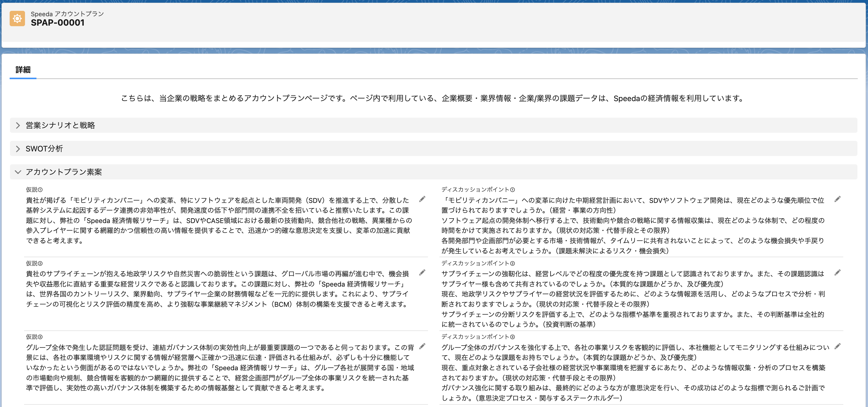Click the 仮説① hypothesis text body
Image resolution: width=868 pixels, height=407 pixels.
tap(219, 220)
